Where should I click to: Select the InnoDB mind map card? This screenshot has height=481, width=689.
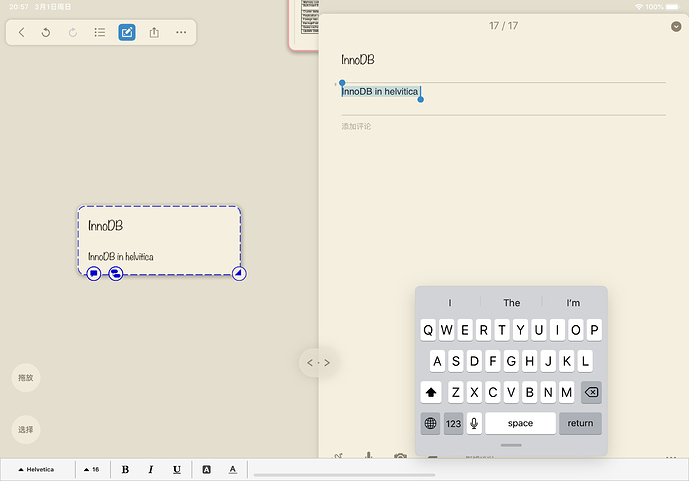click(x=159, y=240)
